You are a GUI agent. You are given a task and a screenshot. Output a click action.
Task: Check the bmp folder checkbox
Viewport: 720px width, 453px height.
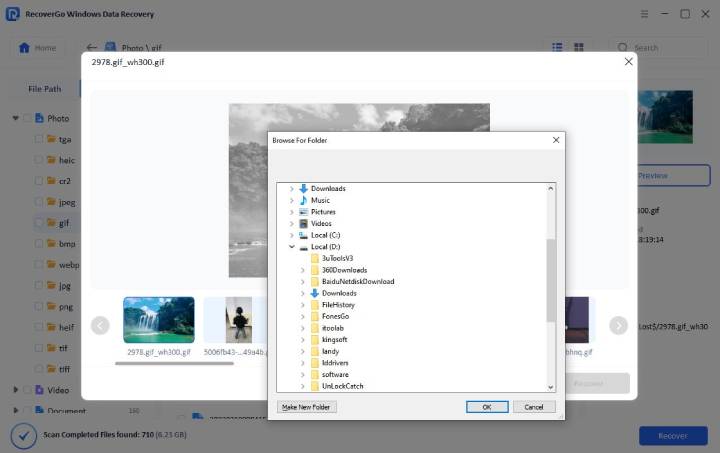[x=39, y=243]
